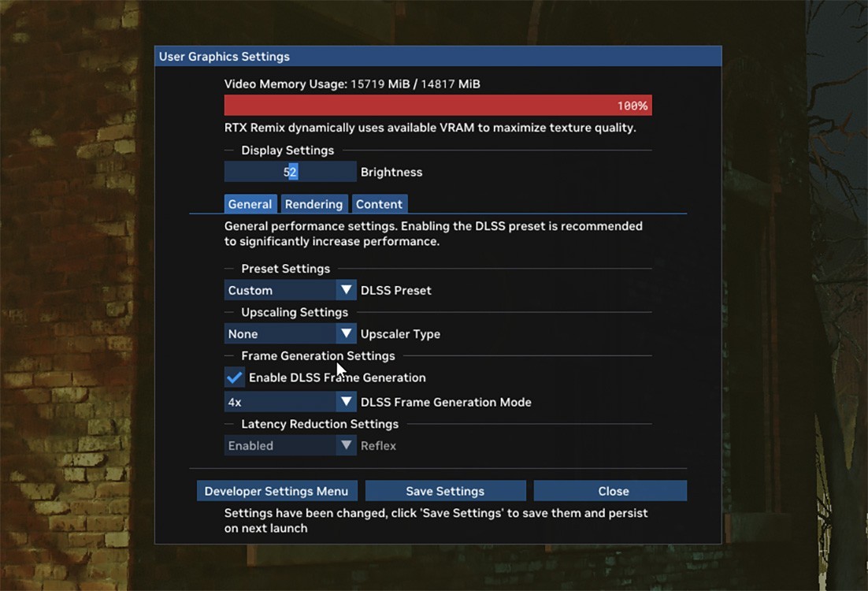Open DLSS Frame Generation Mode arrow
The width and height of the screenshot is (868, 591).
click(346, 402)
